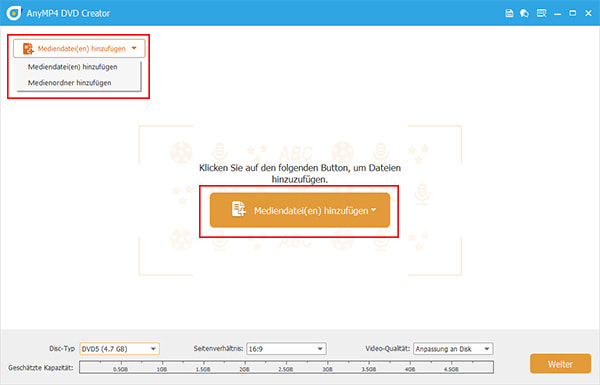Choose Mediendatei(en) hinzufügen from the dropdown menu
The height and width of the screenshot is (385, 600).
[x=73, y=67]
